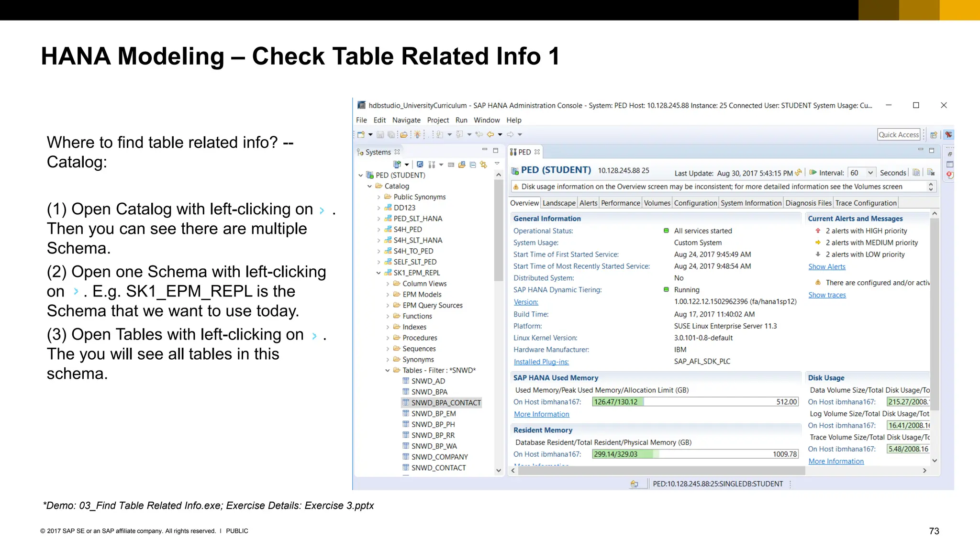Click the yellow Back arrow in the toolbar
The height and width of the screenshot is (551, 980).
(x=490, y=135)
